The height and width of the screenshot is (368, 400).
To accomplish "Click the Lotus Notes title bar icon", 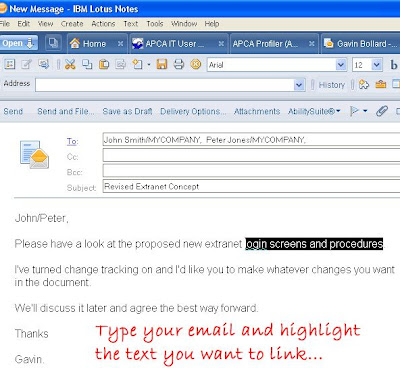I will 3,8.
